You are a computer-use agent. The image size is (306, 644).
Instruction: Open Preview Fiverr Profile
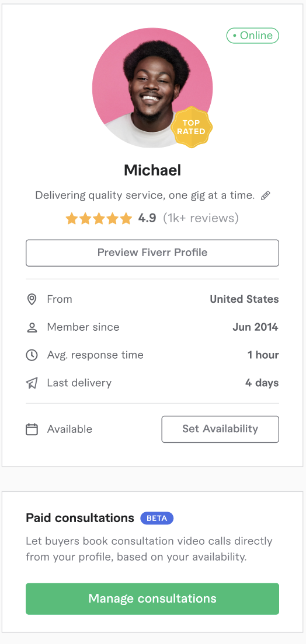(x=152, y=253)
